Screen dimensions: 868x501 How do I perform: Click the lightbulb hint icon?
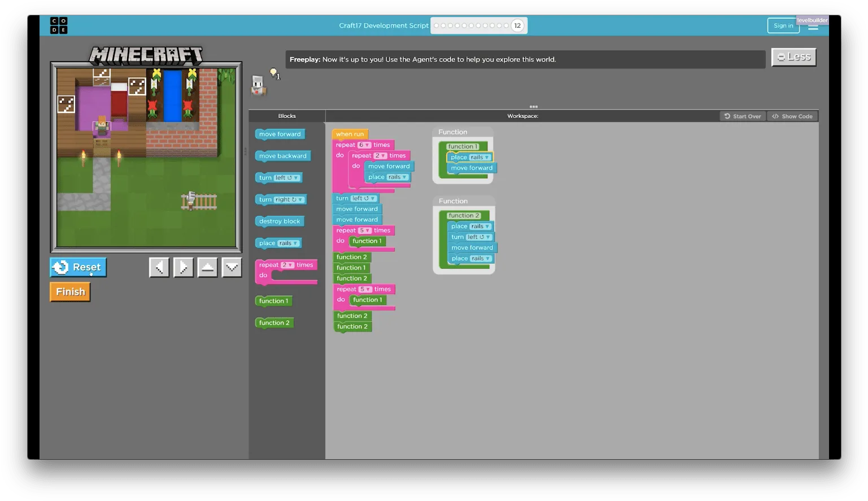[274, 73]
